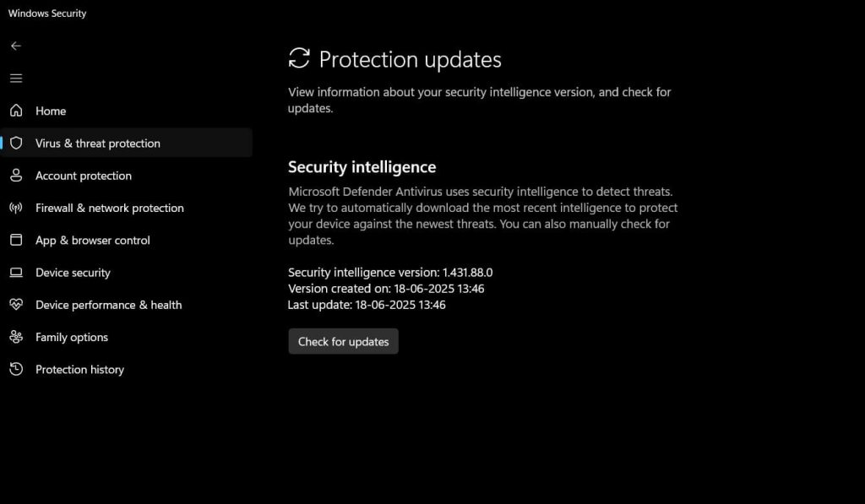Click the back arrow at top left
The width and height of the screenshot is (865, 504).
[x=16, y=46]
